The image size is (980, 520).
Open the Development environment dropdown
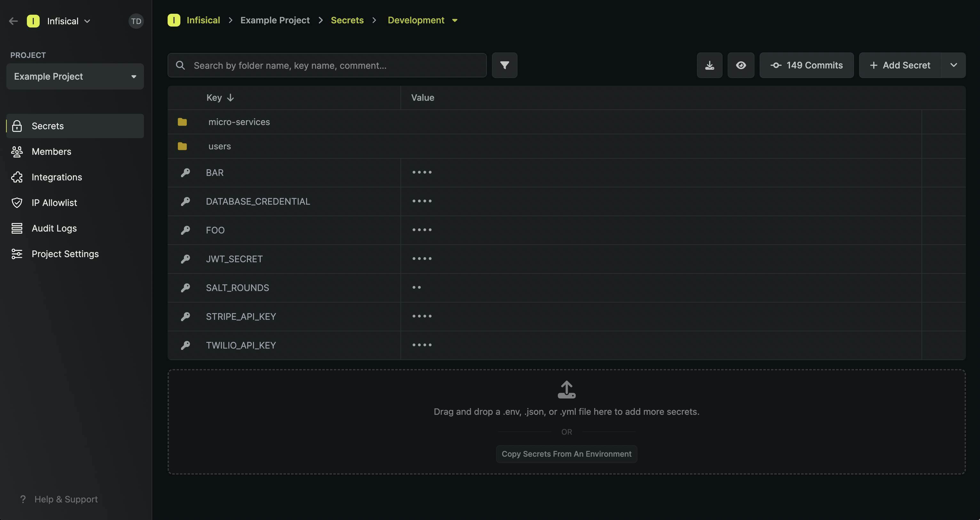click(x=422, y=20)
